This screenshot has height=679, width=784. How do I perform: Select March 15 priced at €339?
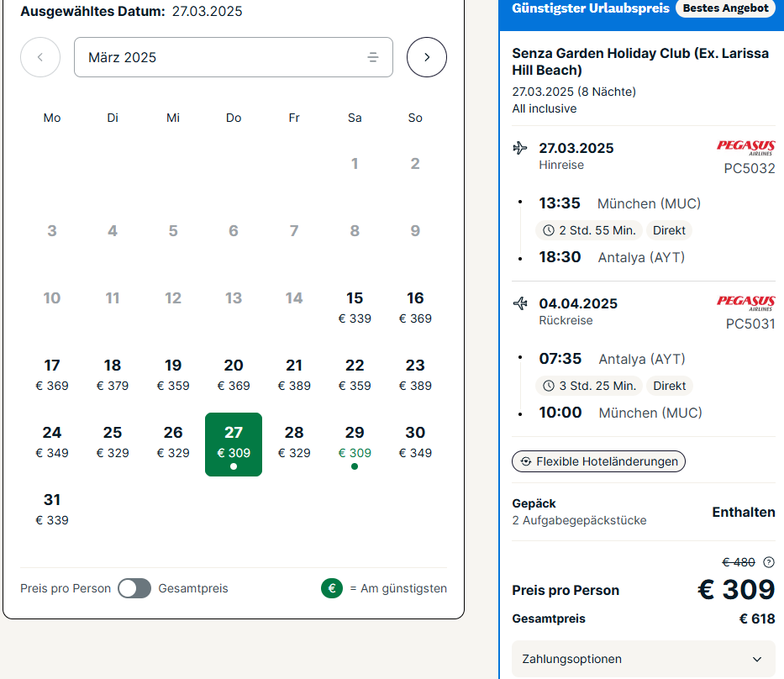point(355,308)
